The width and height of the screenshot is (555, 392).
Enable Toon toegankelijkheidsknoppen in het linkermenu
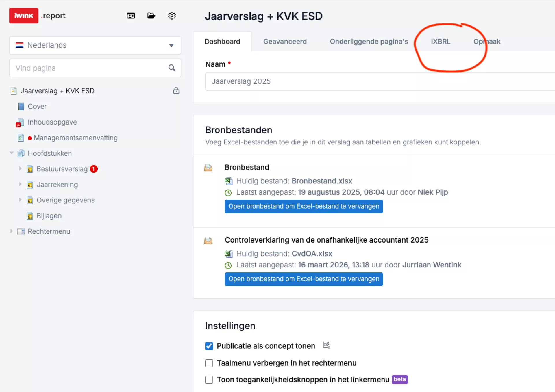pyautogui.click(x=209, y=380)
